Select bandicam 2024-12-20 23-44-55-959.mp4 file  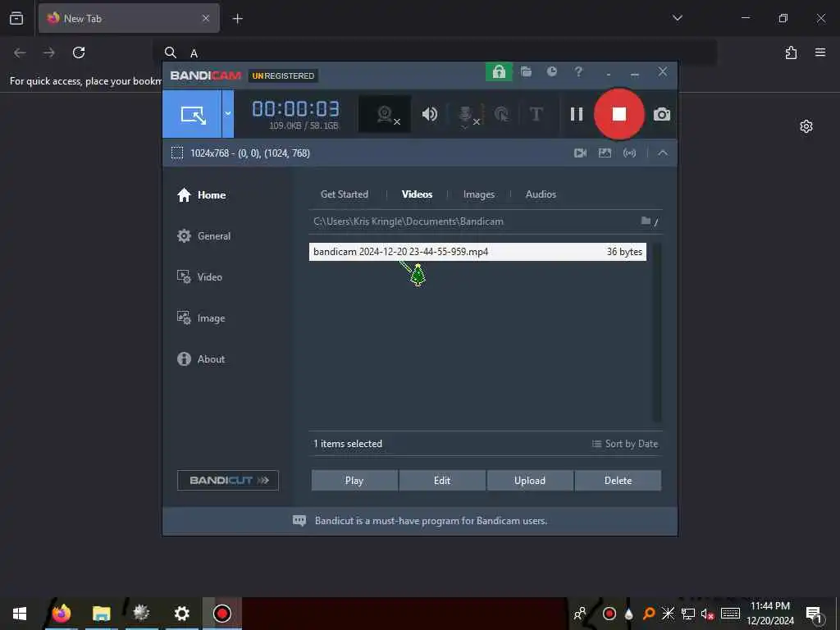477,252
